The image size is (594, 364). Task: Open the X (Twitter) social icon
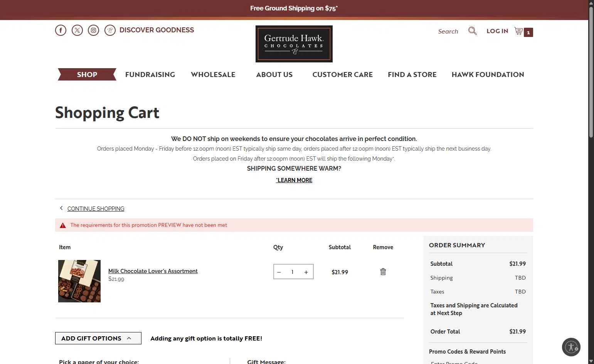[77, 30]
